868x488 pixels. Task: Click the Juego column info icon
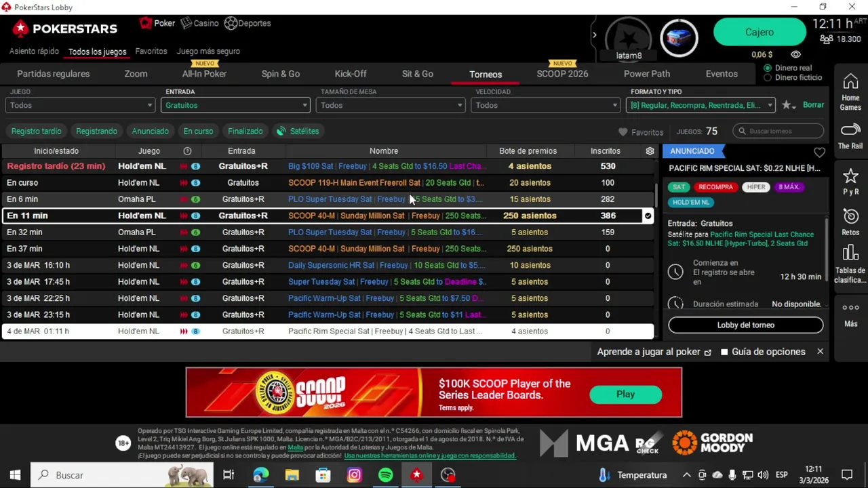coord(187,151)
